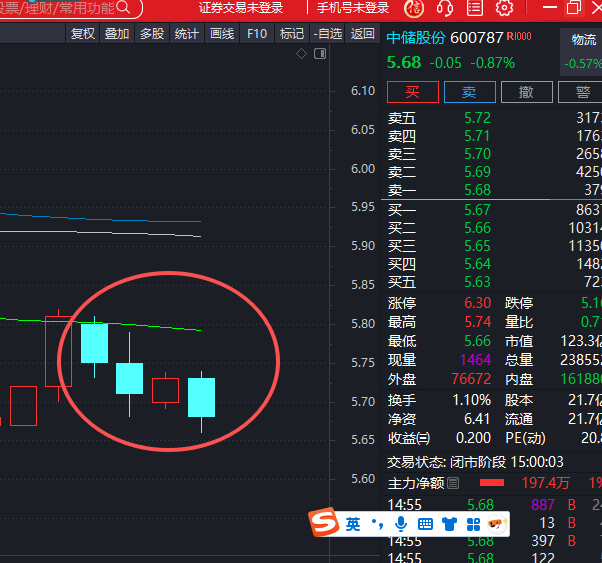Screen dimensions: 602x563
Task: Click 收益 value 0.200
Action: coord(473,438)
